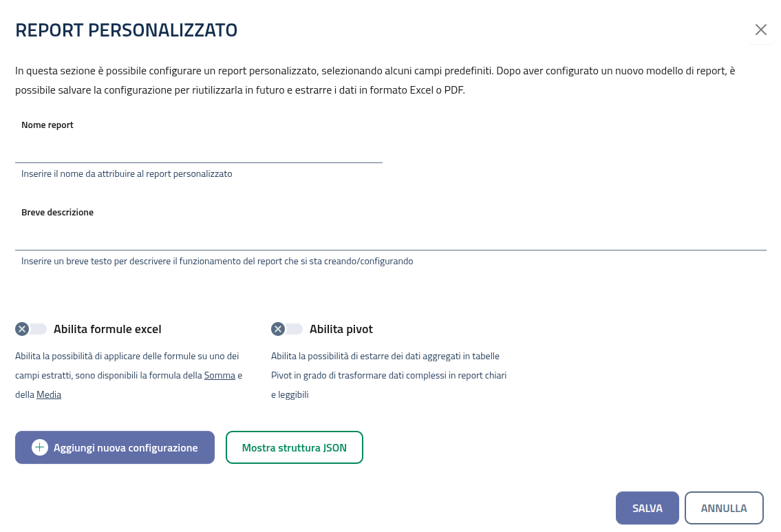Show the JSON structure with Mostra struttura JSON
781x532 pixels.
(x=294, y=447)
